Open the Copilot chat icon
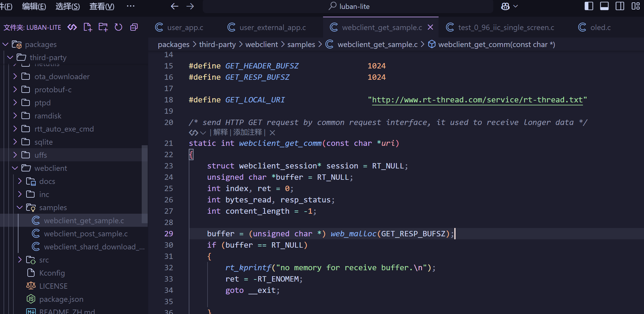Image resolution: width=644 pixels, height=314 pixels. click(505, 6)
